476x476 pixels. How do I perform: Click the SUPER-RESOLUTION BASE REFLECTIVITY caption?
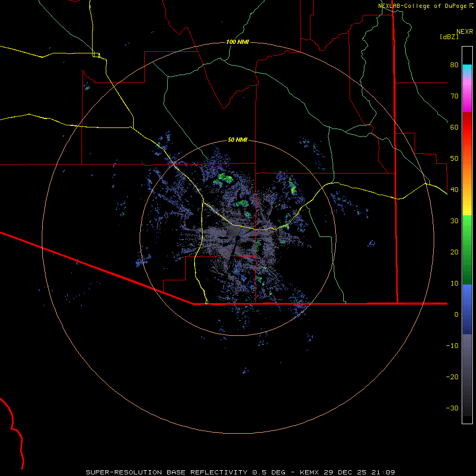click(167, 472)
